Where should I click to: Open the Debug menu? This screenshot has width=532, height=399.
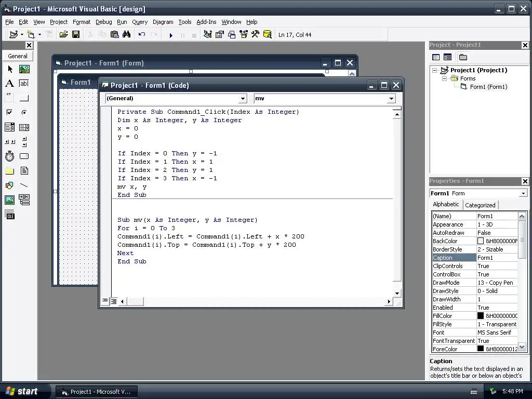coord(104,22)
